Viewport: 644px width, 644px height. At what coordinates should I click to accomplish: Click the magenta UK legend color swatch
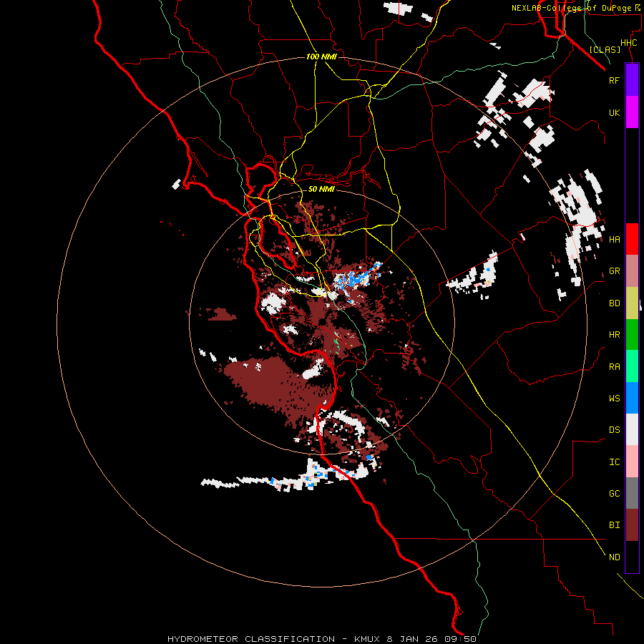[x=632, y=112]
